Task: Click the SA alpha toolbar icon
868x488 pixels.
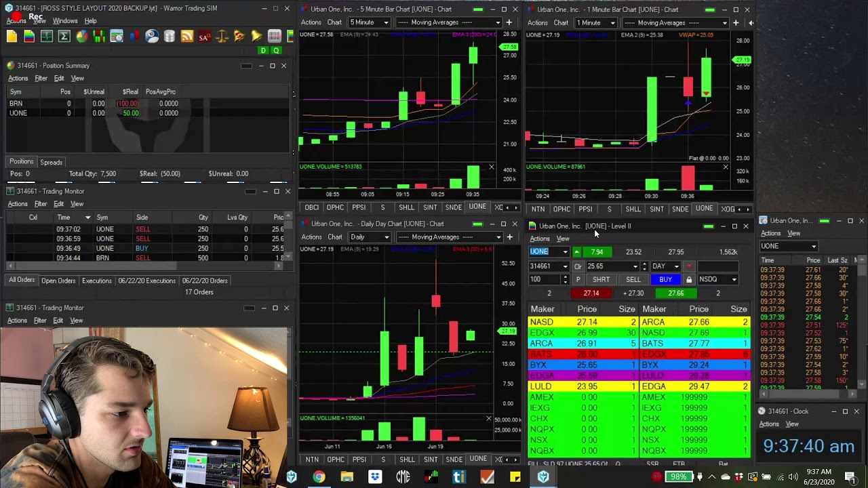Action: (204, 37)
